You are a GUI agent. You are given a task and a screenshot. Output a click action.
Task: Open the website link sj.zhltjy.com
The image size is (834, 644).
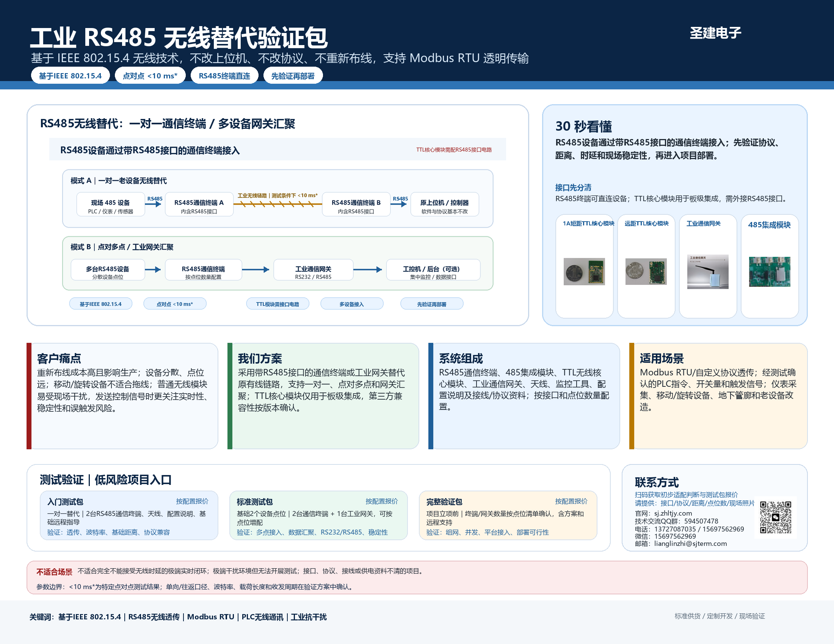[673, 514]
